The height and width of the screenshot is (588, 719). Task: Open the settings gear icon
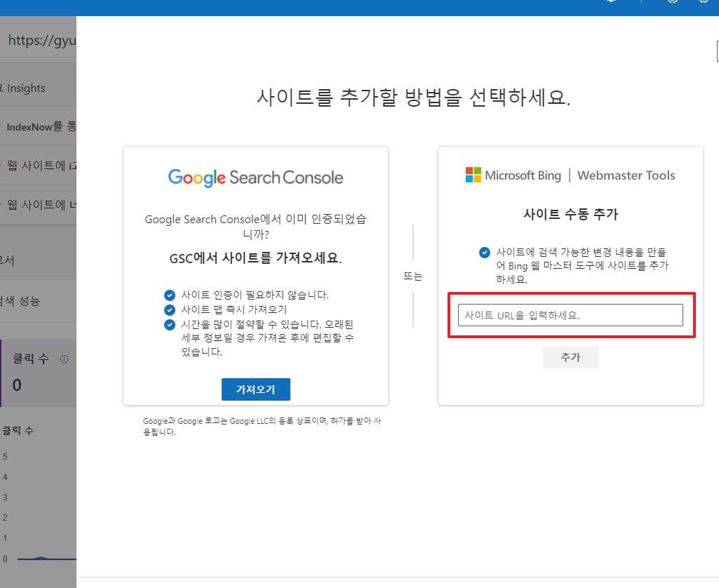pos(704,3)
